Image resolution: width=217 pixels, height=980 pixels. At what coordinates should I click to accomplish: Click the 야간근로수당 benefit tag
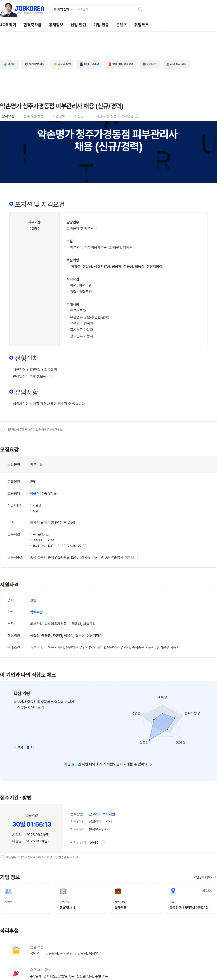coord(89,64)
